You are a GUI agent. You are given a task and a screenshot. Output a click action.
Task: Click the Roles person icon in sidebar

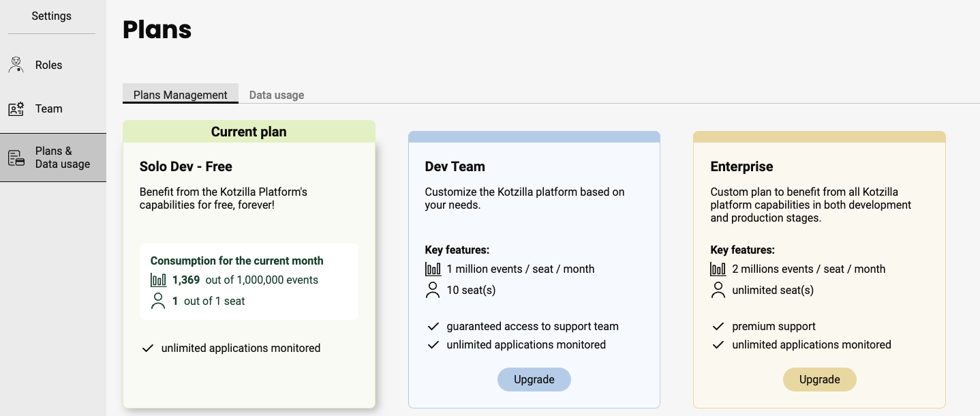(16, 65)
